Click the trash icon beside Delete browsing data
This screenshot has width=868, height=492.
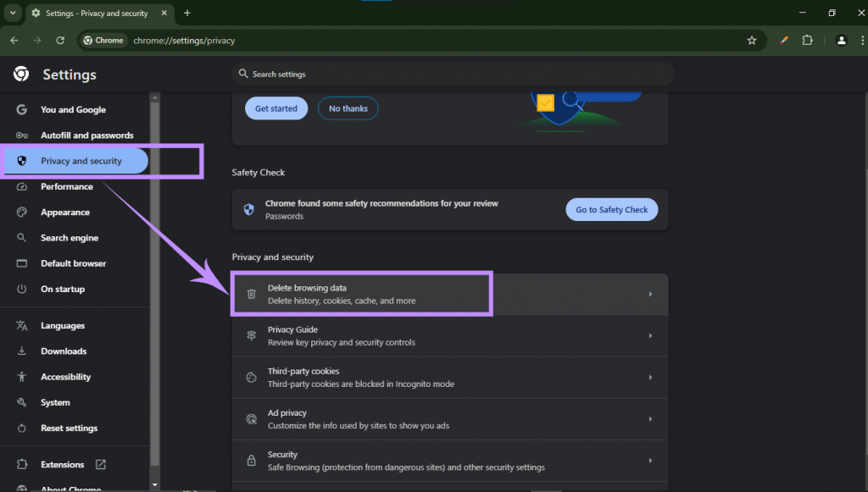click(251, 294)
